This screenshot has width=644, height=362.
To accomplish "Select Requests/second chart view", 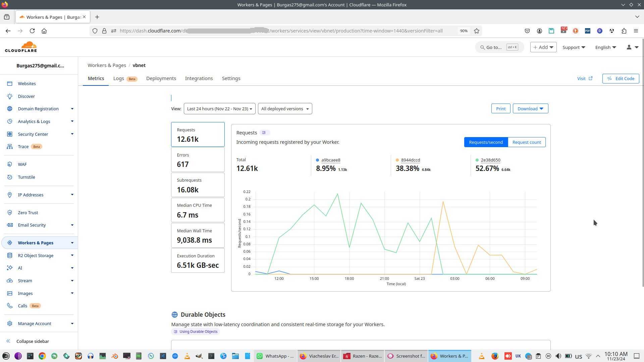I will coord(486,142).
